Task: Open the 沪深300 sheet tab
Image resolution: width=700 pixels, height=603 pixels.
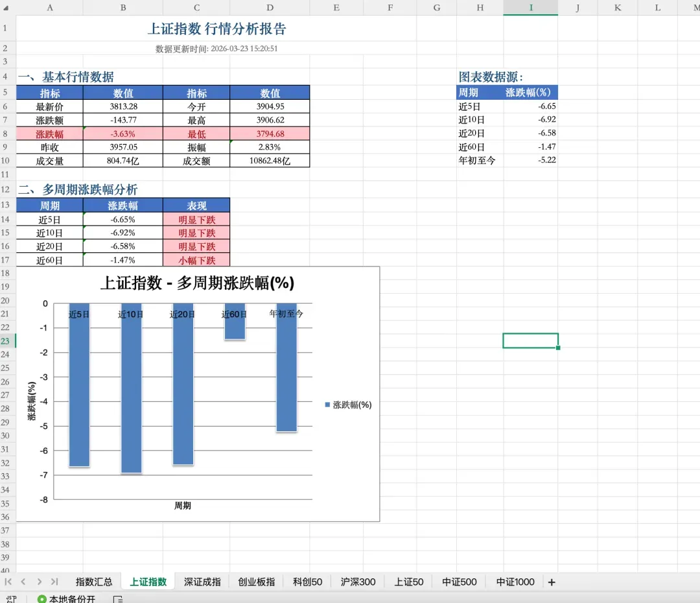Action: tap(358, 582)
